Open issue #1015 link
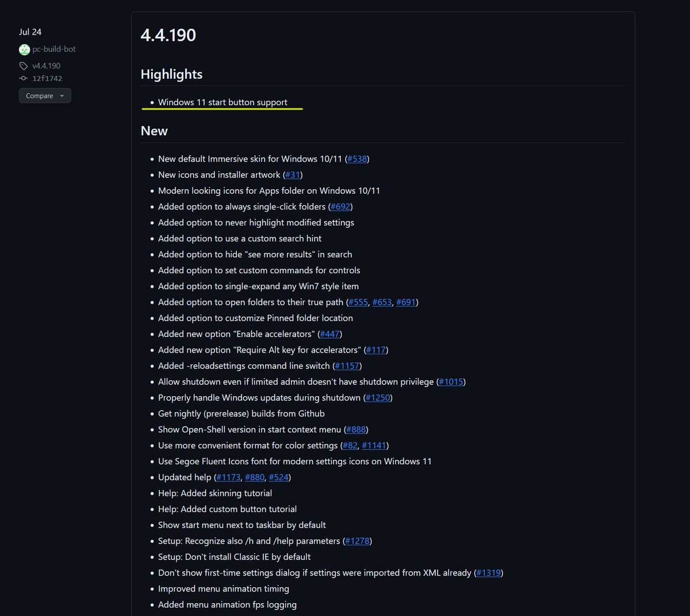 click(451, 382)
